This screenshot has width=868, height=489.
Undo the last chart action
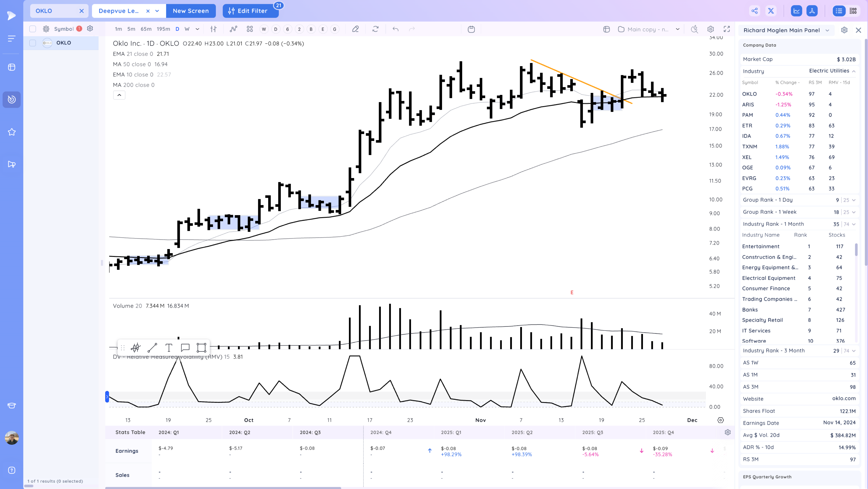pyautogui.click(x=396, y=29)
